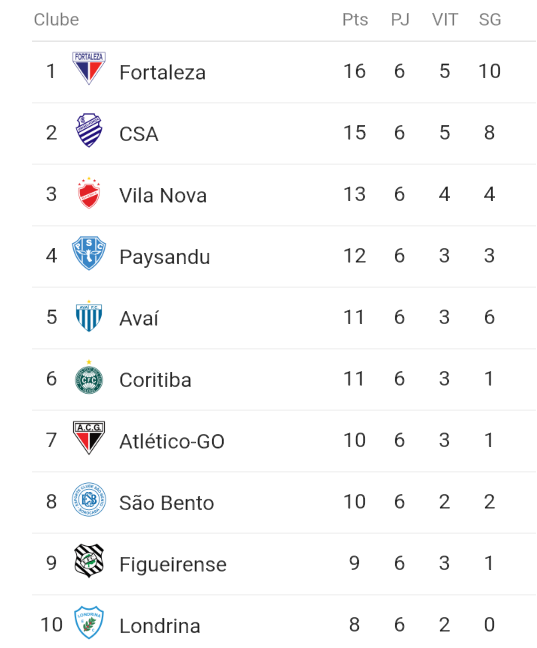
Task: Select the Figueirense team name
Action: [173, 565]
